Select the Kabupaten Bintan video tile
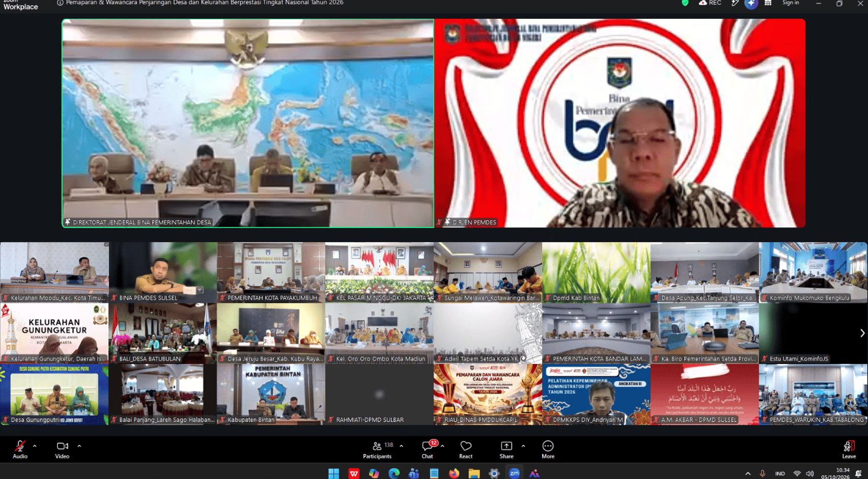The height and width of the screenshot is (479, 868). (x=271, y=395)
